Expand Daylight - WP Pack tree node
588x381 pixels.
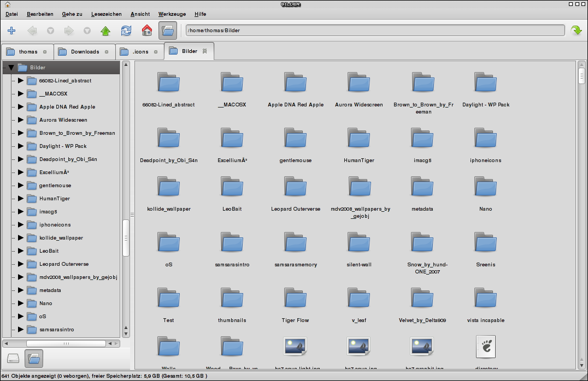(x=21, y=146)
